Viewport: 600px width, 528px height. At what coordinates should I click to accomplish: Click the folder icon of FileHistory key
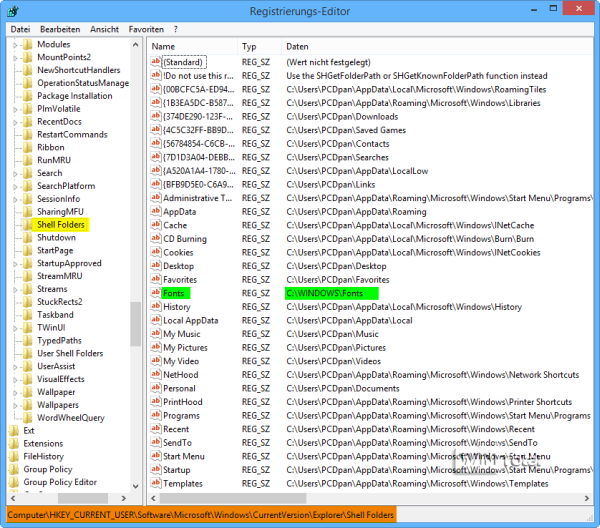click(x=14, y=456)
